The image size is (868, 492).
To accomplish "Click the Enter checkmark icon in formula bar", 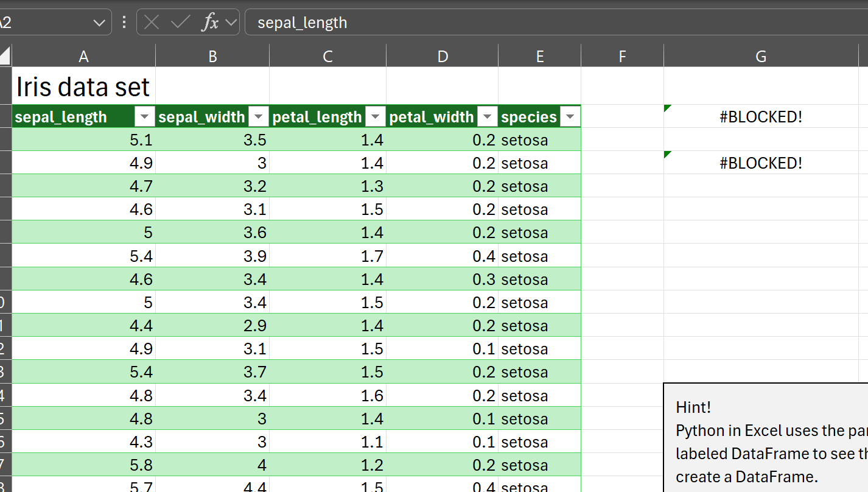I will [x=180, y=23].
